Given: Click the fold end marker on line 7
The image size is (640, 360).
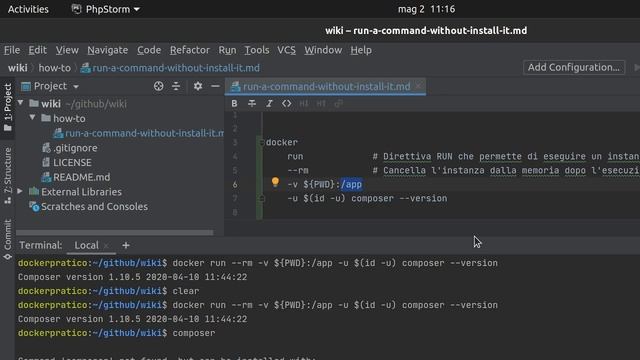Looking at the screenshot, I should (262, 199).
